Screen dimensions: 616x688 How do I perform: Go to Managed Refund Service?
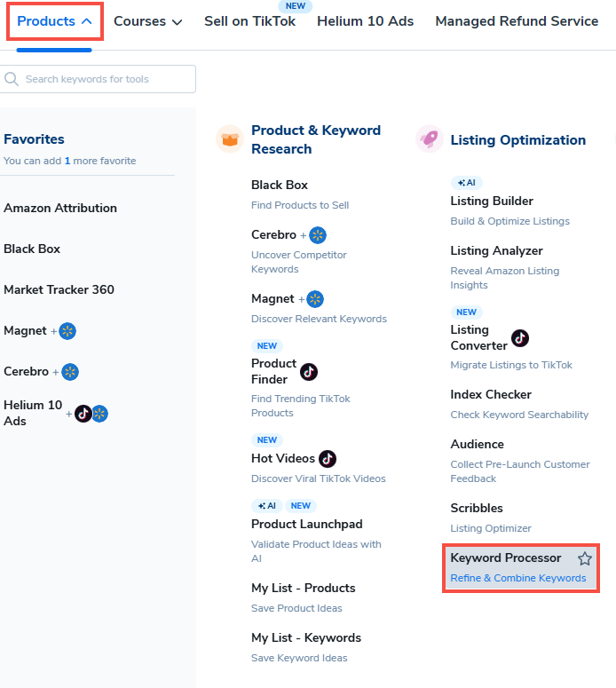[x=517, y=21]
